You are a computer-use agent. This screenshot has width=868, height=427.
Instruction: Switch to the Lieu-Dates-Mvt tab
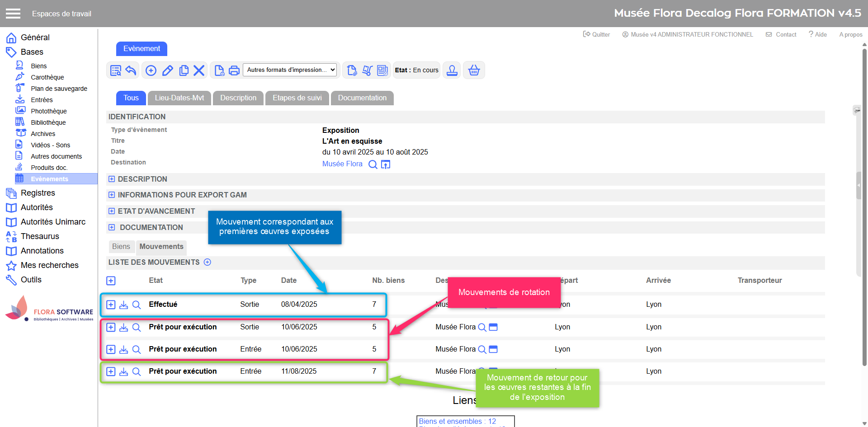[179, 98]
